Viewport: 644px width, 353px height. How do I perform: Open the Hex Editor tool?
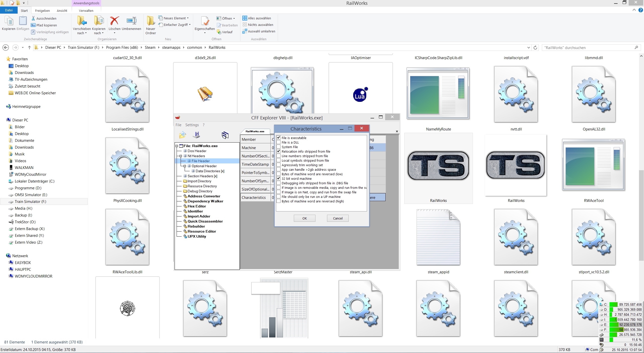tap(196, 206)
